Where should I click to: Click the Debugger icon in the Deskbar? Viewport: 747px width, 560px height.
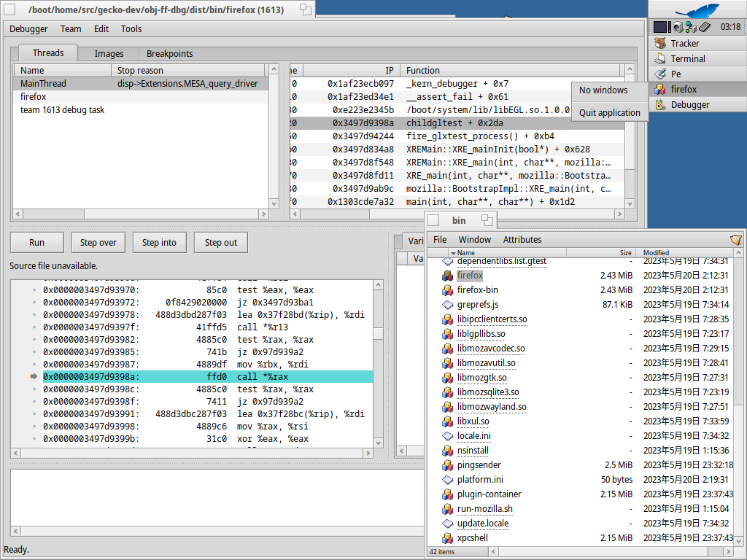[x=659, y=105]
